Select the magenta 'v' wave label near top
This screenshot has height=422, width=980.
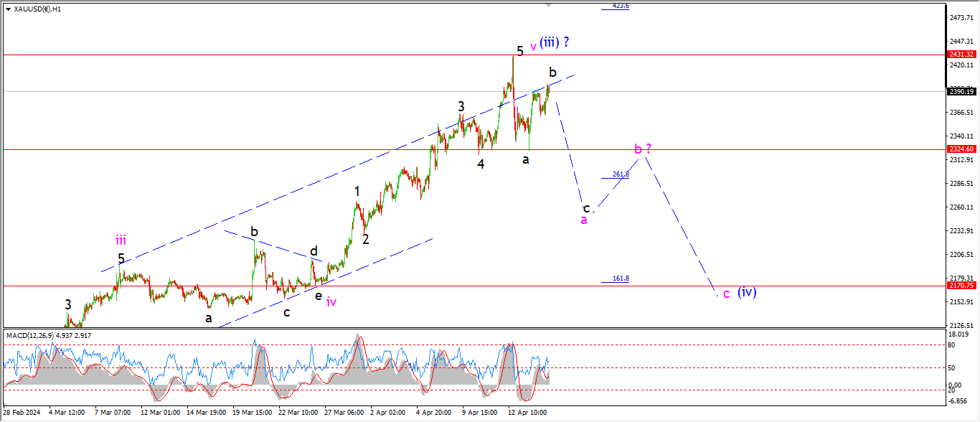coord(533,47)
